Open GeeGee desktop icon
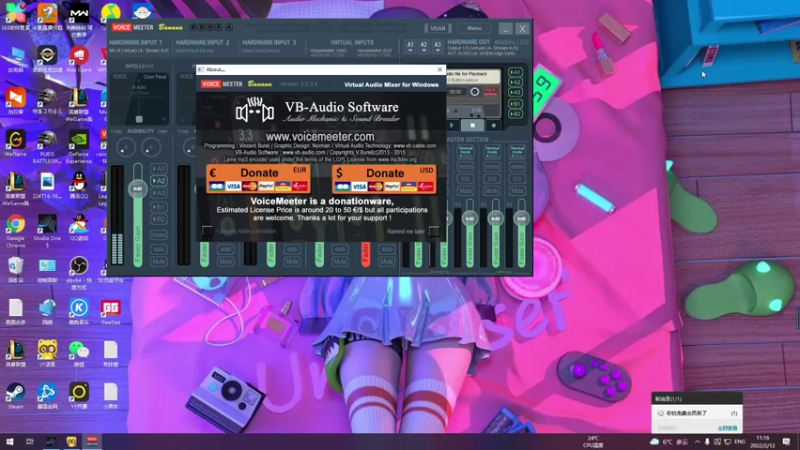The height and width of the screenshot is (450, 800). [x=110, y=312]
